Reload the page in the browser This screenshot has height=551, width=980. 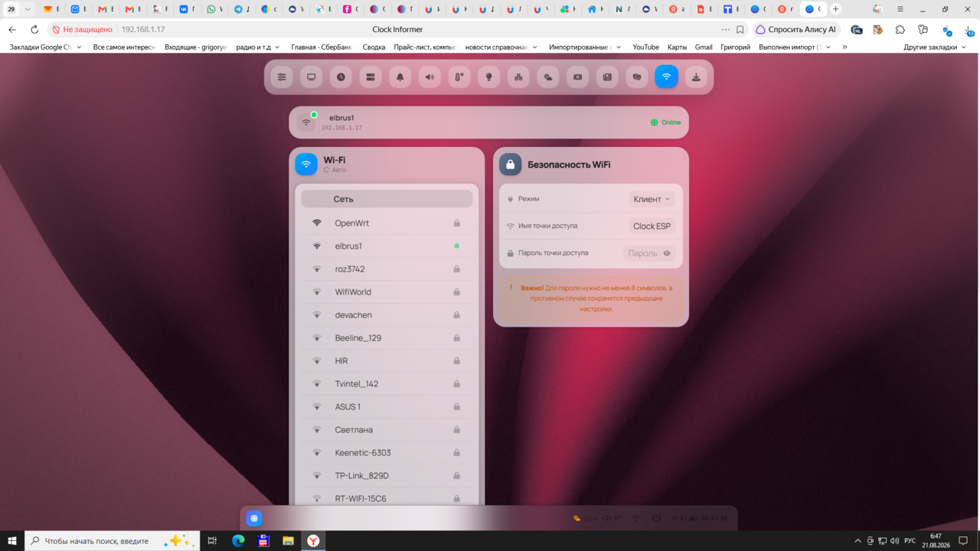point(34,29)
